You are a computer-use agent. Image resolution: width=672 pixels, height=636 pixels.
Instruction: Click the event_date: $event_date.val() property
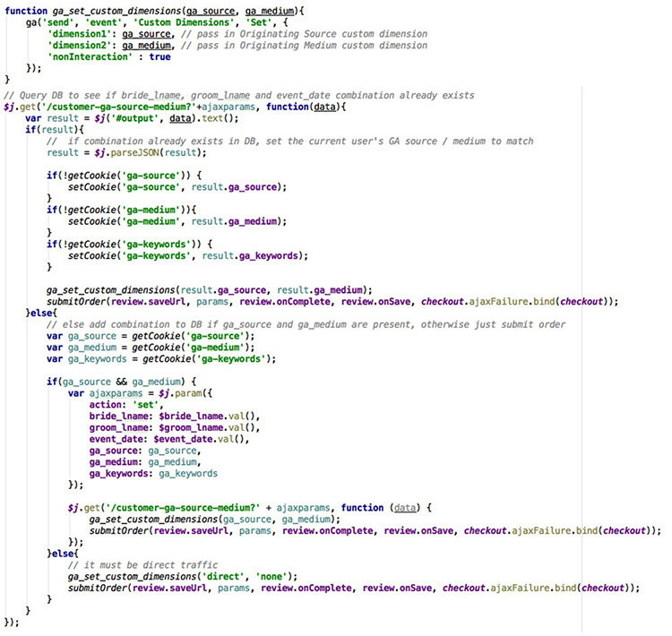(169, 439)
